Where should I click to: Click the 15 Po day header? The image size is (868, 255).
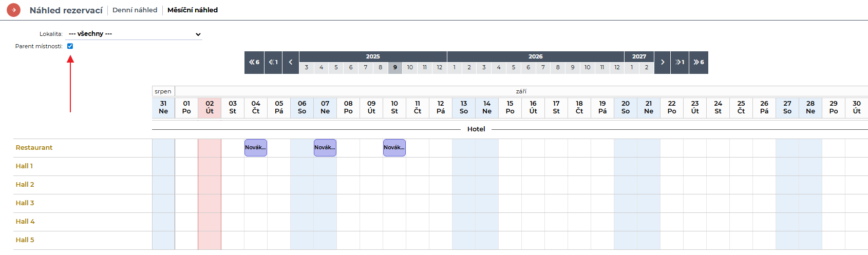510,107
